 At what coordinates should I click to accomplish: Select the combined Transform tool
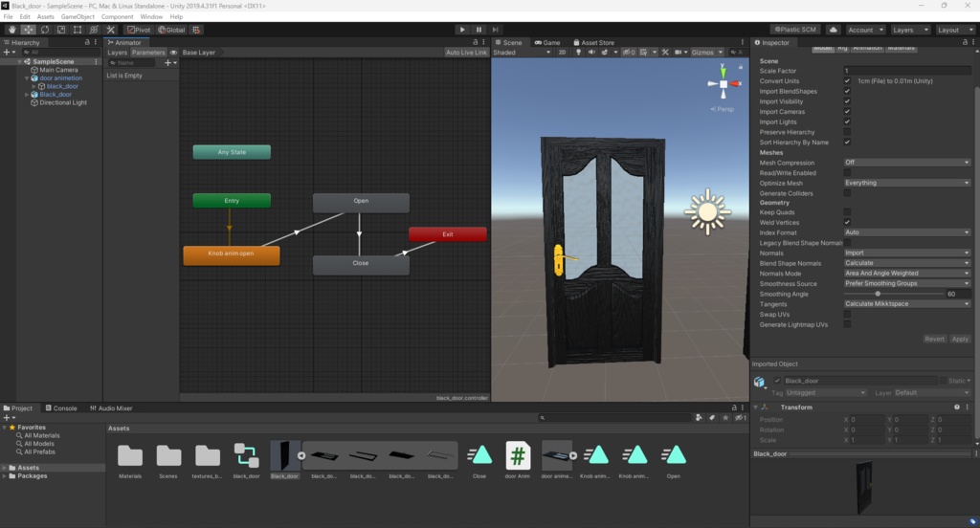click(x=94, y=30)
